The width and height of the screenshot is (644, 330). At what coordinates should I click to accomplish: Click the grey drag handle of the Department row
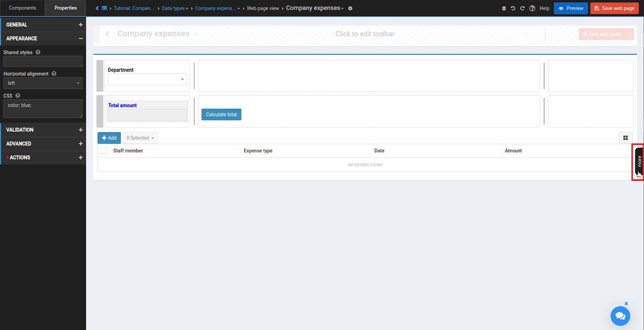[100, 76]
